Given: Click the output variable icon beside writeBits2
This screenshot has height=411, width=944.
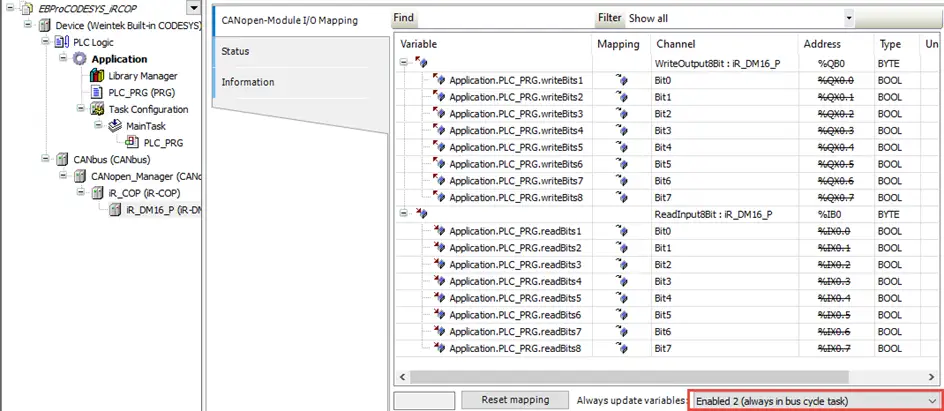Looking at the screenshot, I should [439, 97].
